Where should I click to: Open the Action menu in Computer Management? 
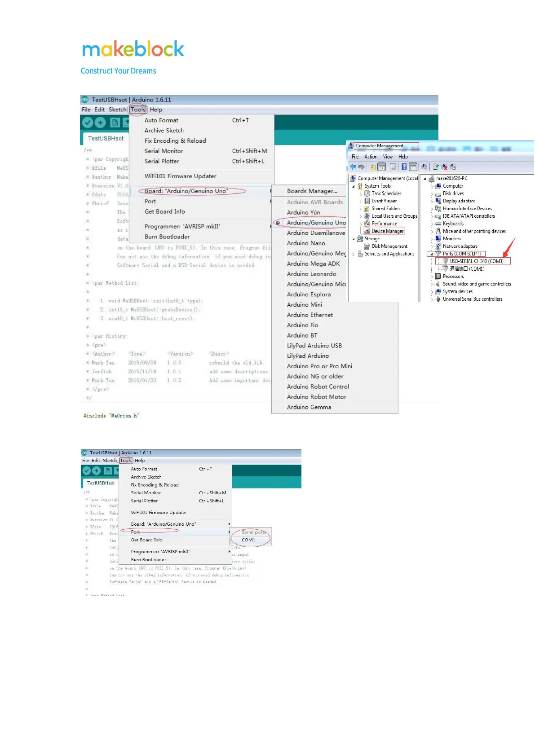tap(371, 157)
